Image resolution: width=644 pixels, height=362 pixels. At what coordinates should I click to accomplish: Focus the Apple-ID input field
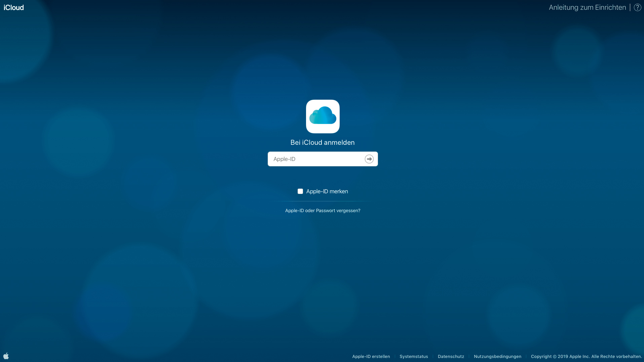tap(323, 159)
